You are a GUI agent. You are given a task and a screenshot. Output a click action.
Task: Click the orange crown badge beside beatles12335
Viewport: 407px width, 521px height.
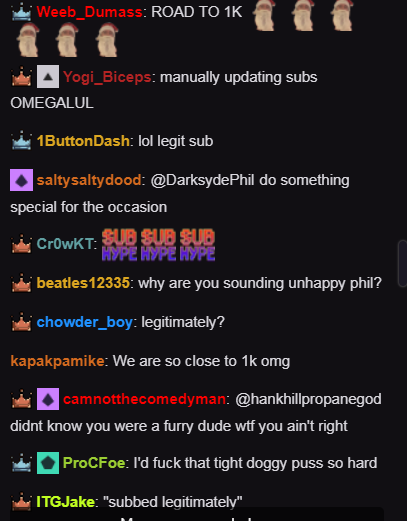pos(21,283)
